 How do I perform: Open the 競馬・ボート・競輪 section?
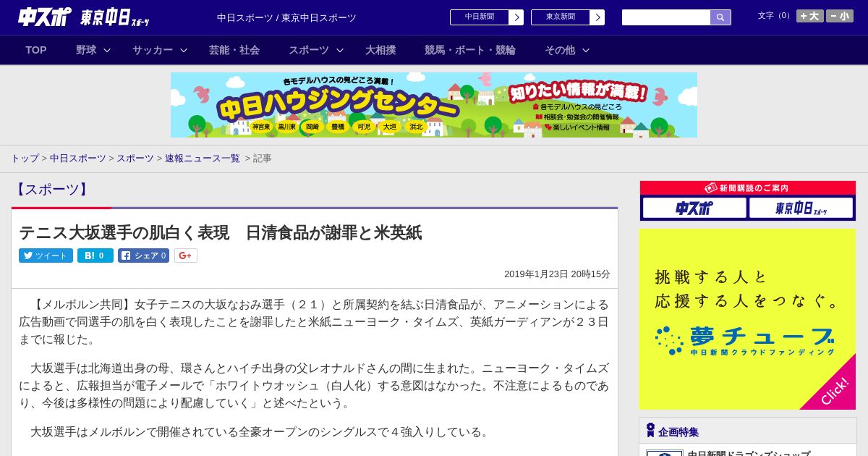[x=470, y=50]
